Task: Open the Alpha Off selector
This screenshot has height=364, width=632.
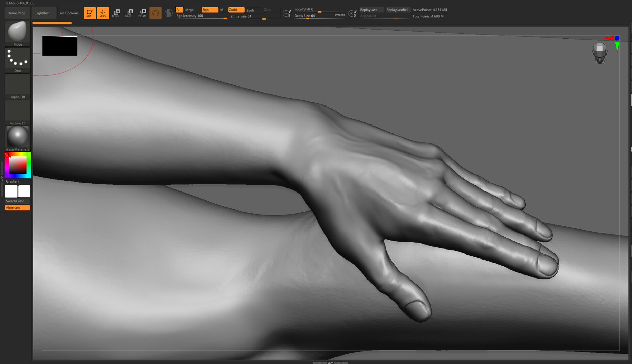Action: pyautogui.click(x=17, y=85)
